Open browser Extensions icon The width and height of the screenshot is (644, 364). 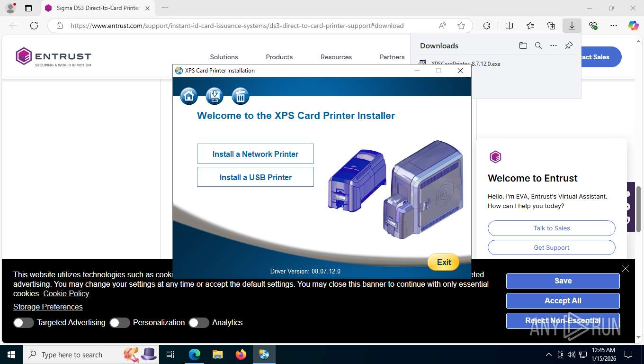pos(487,26)
